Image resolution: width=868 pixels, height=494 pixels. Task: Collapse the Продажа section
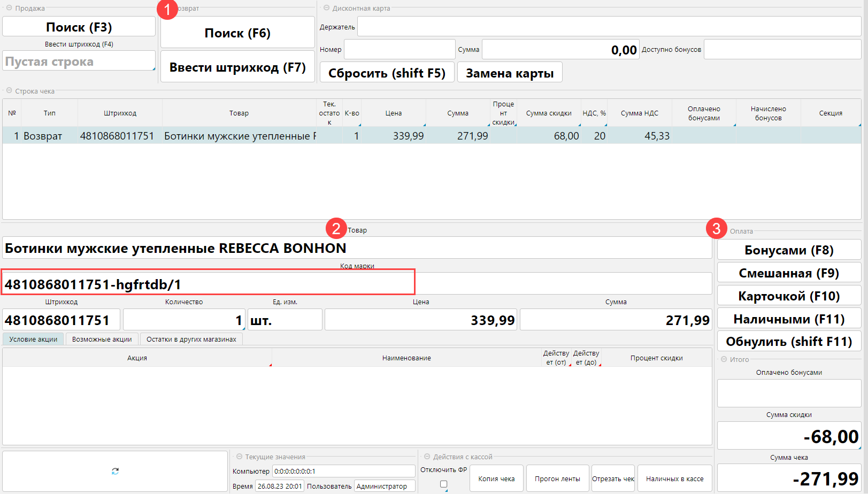click(9, 8)
